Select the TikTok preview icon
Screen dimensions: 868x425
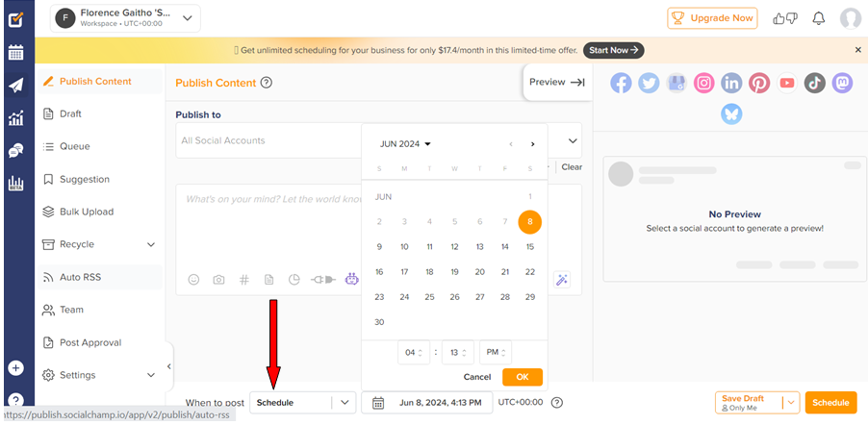tap(815, 83)
